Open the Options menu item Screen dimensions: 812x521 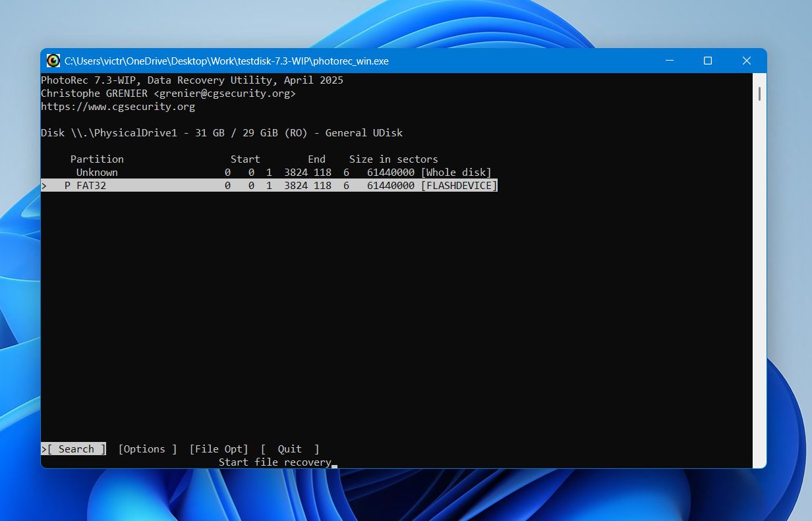(147, 449)
